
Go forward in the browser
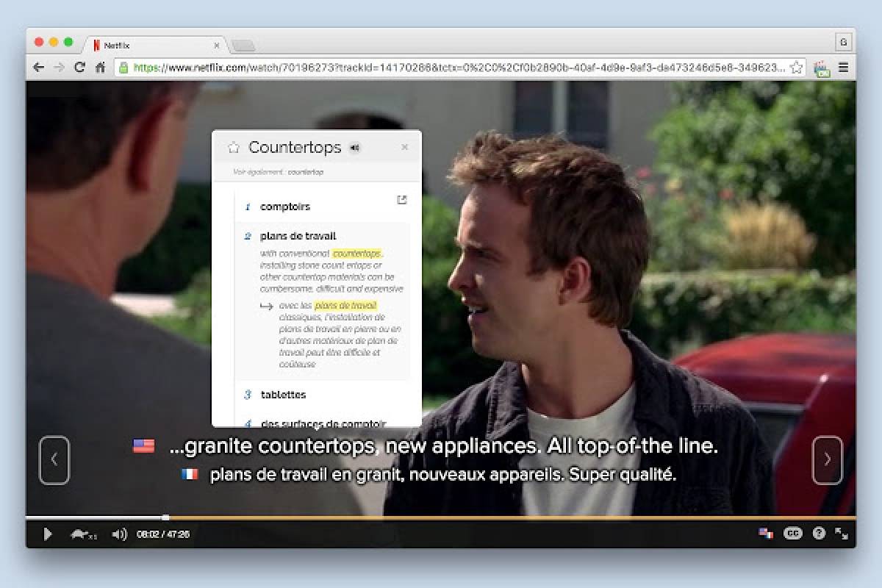59,67
